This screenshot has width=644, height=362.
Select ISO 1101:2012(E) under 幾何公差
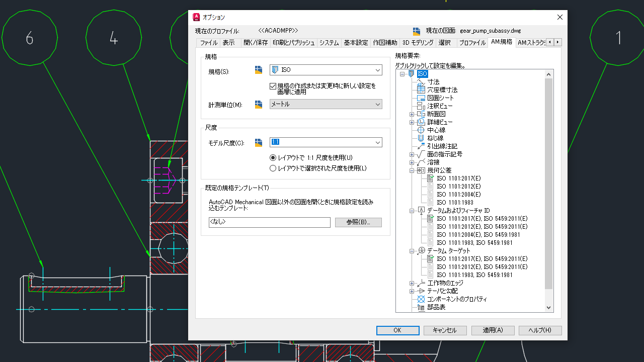pos(458,187)
